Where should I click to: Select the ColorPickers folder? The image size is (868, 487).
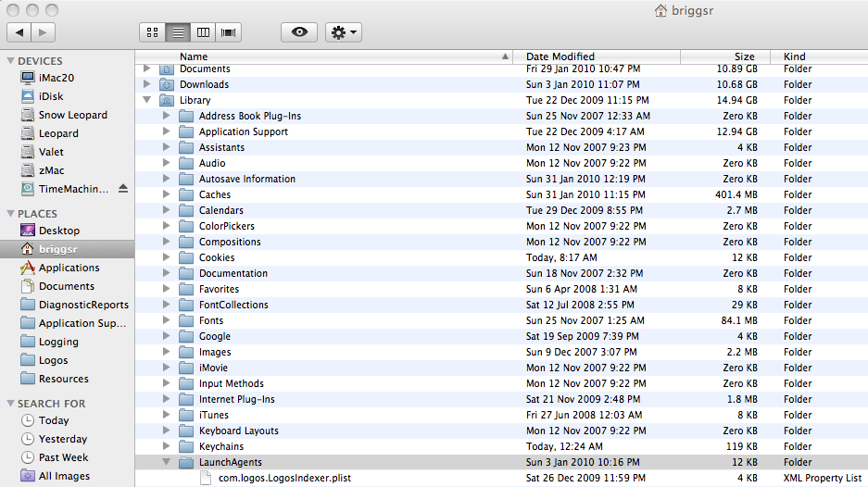point(501,226)
